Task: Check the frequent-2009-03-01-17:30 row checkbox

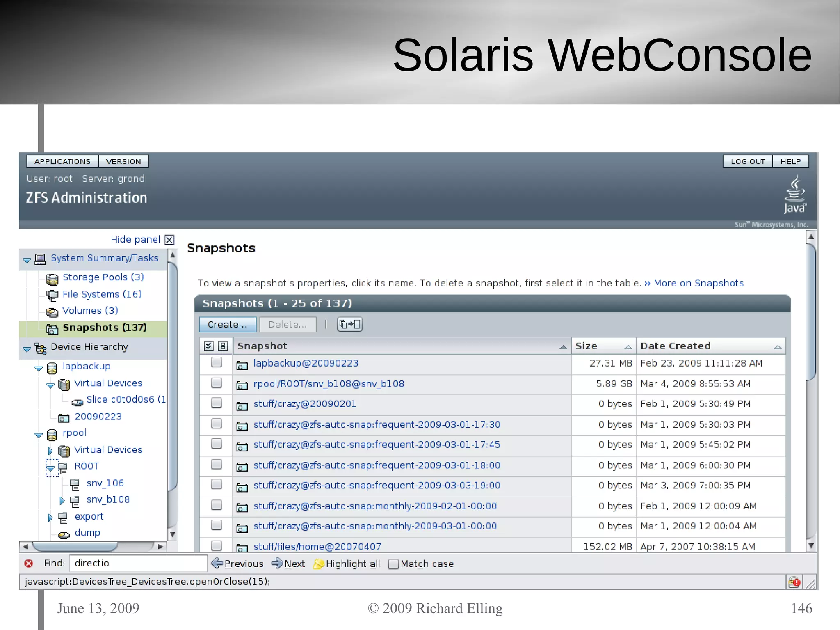Action: [216, 423]
